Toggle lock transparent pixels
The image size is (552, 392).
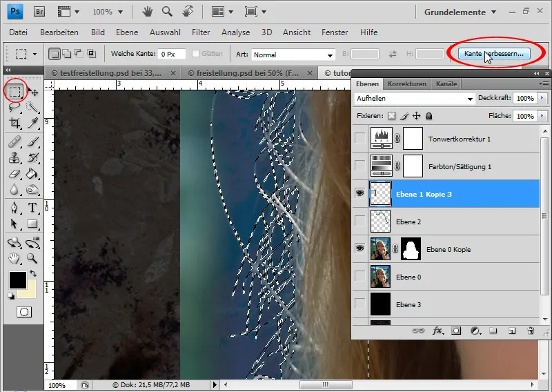pos(391,116)
